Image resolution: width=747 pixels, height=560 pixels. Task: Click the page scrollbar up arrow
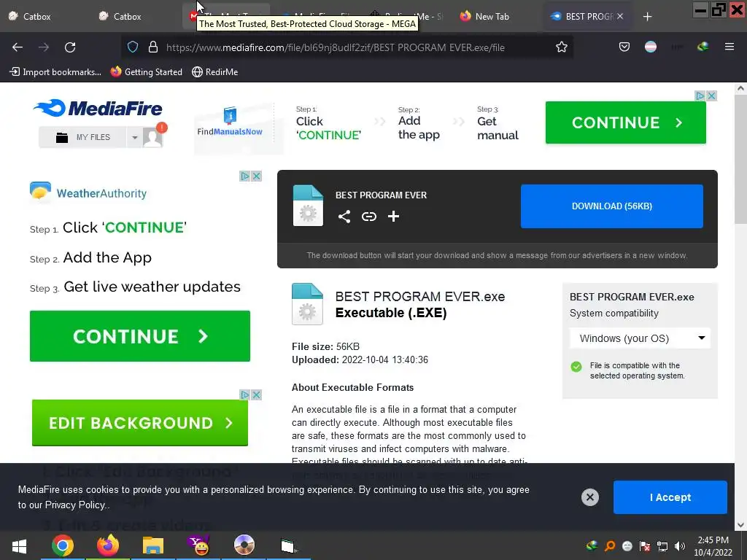click(740, 88)
